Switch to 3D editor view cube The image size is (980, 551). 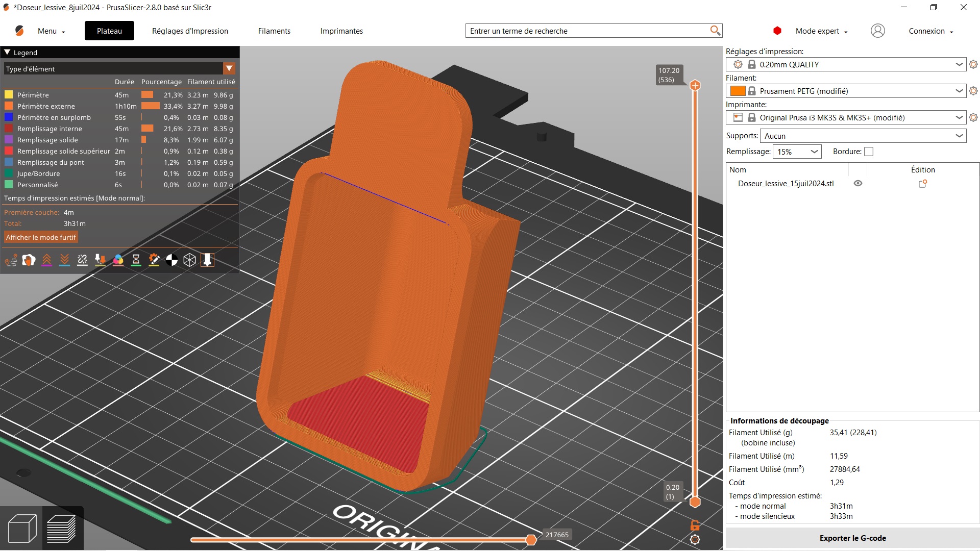[22, 529]
